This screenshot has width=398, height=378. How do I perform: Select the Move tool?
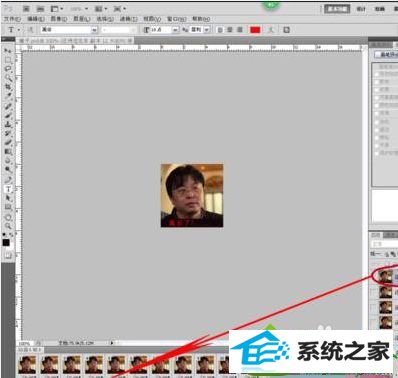(x=8, y=51)
